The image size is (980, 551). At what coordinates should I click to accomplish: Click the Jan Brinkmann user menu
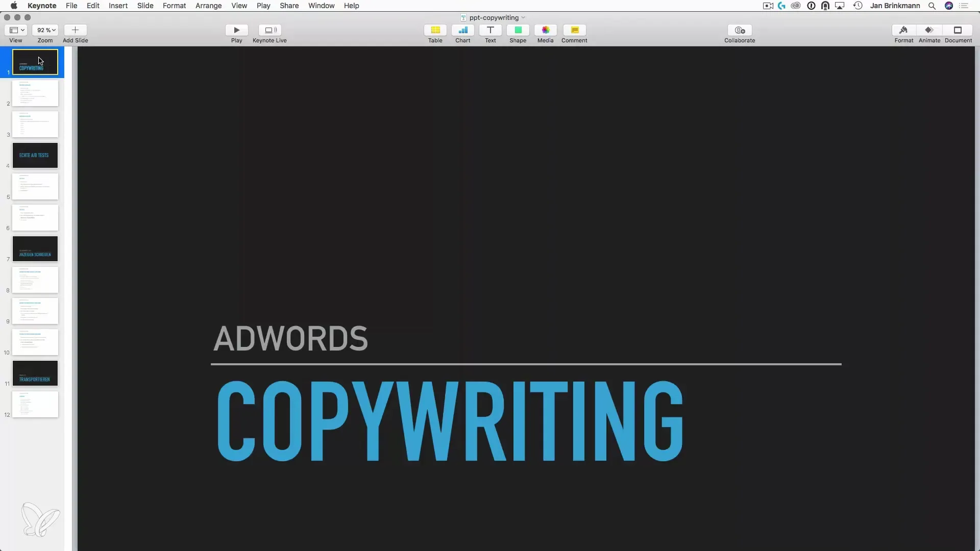pyautogui.click(x=895, y=6)
